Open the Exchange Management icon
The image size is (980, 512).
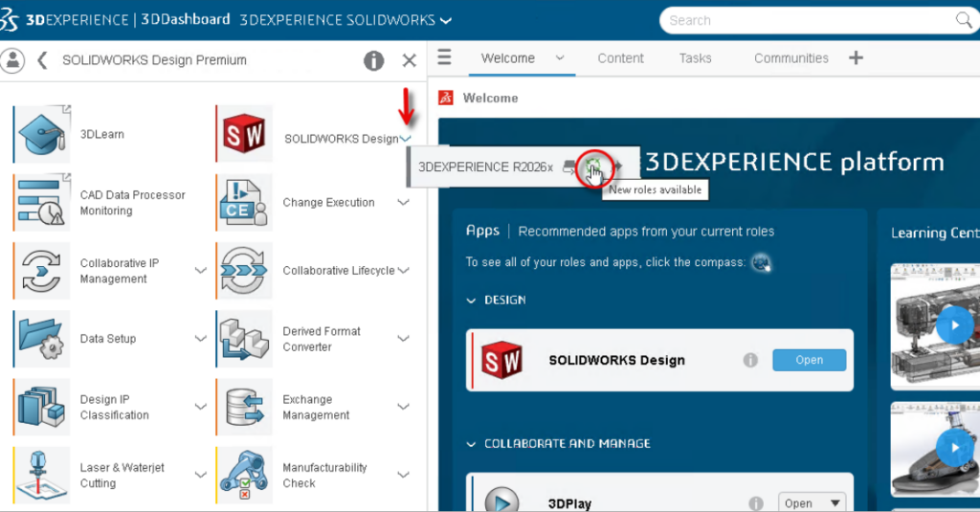pyautogui.click(x=244, y=407)
